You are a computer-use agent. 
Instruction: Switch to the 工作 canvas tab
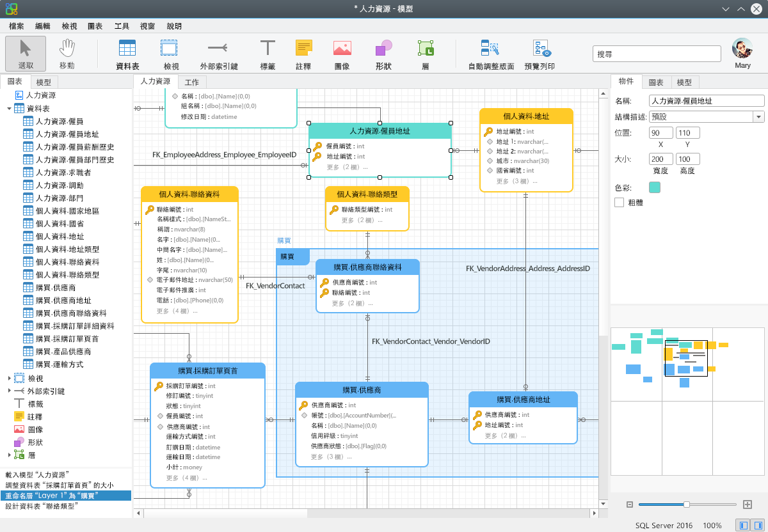pos(191,82)
